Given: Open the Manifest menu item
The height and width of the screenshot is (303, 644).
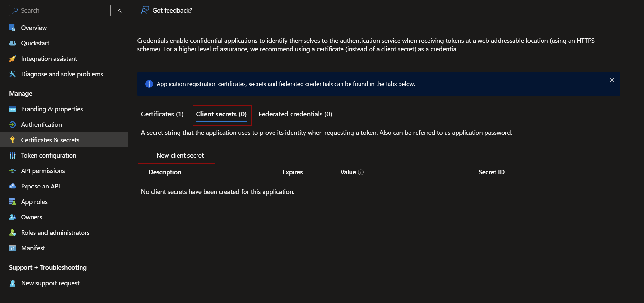Looking at the screenshot, I should tap(33, 248).
